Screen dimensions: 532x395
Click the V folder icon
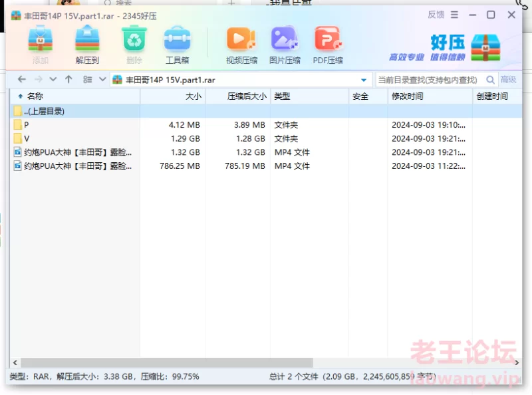coord(18,138)
